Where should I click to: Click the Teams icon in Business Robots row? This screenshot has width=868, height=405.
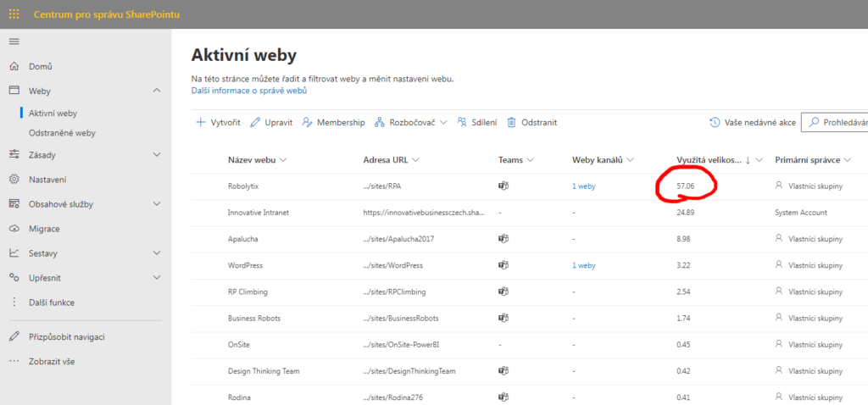click(x=504, y=318)
